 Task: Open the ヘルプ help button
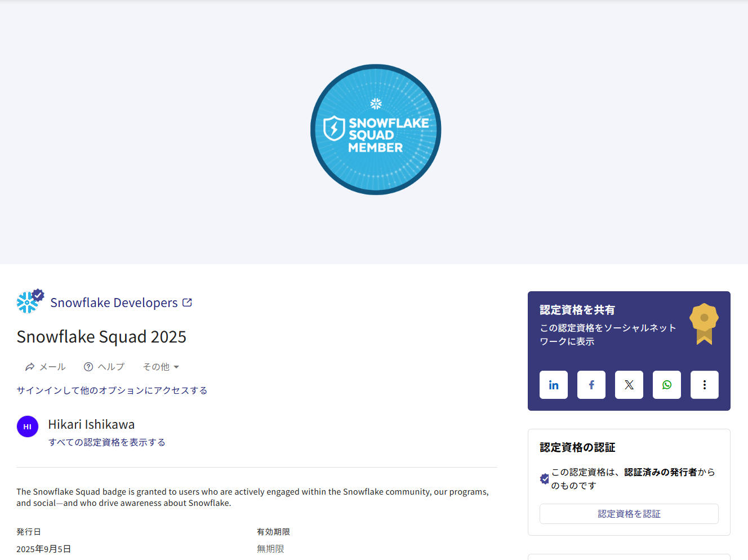tap(104, 367)
